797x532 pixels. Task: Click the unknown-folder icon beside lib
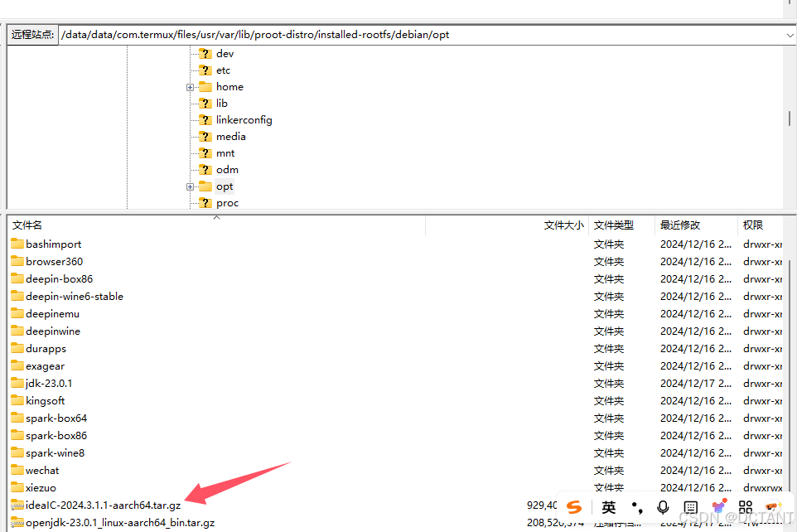205,104
